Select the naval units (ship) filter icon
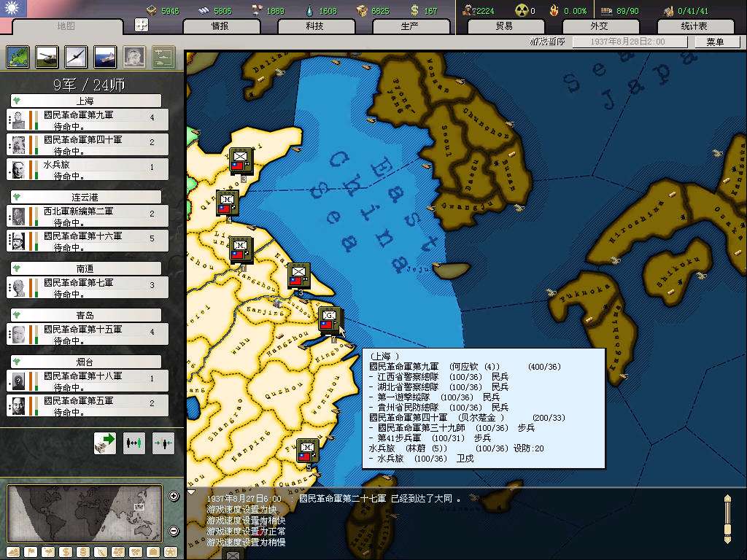The width and height of the screenshot is (747, 560). click(x=105, y=57)
